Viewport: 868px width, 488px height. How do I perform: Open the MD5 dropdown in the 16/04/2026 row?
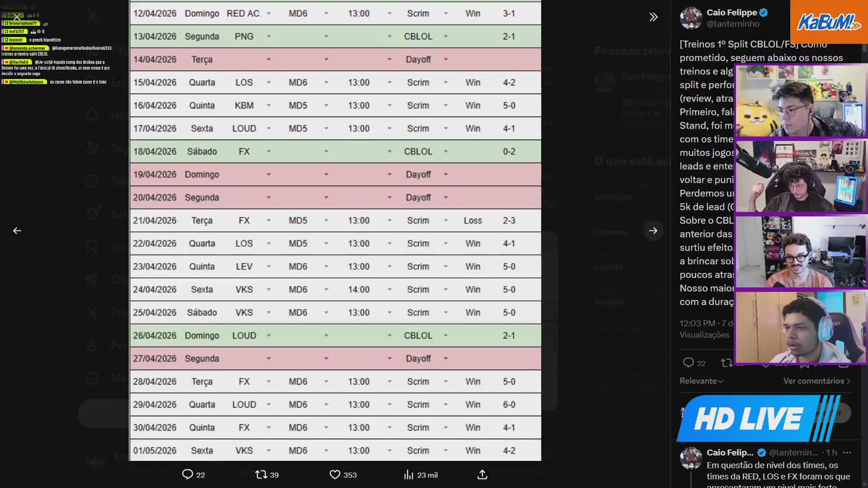click(326, 106)
